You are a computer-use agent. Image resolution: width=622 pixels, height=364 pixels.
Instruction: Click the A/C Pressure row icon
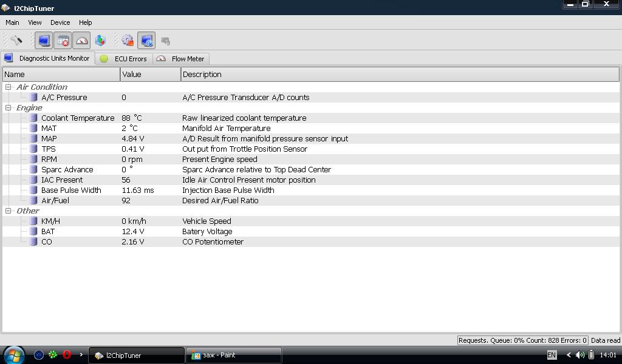[x=34, y=97]
